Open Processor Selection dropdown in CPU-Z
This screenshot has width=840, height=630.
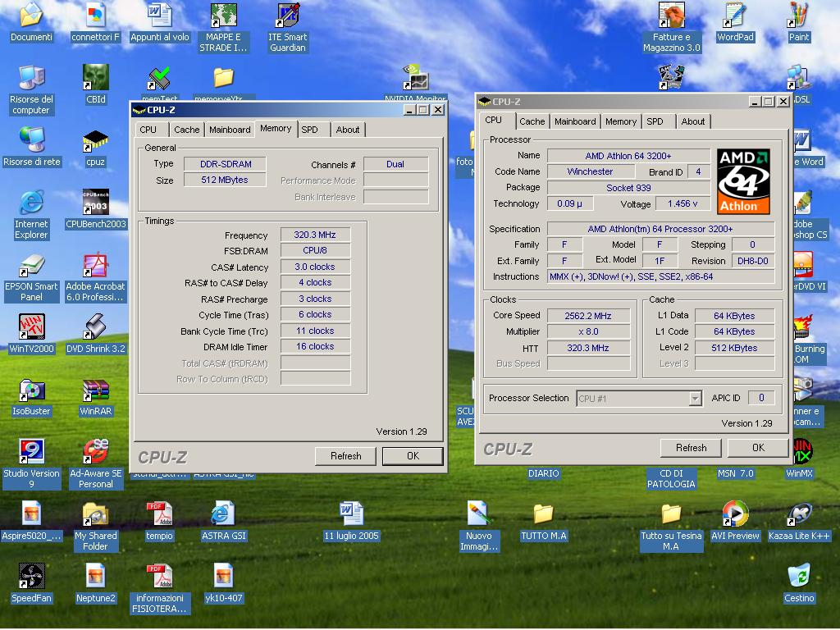(639, 399)
